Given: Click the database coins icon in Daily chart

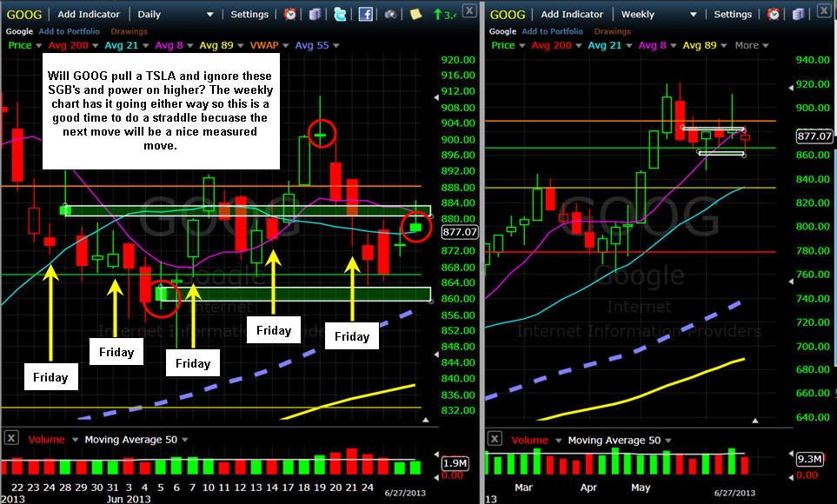Looking at the screenshot, I should coord(315,15).
